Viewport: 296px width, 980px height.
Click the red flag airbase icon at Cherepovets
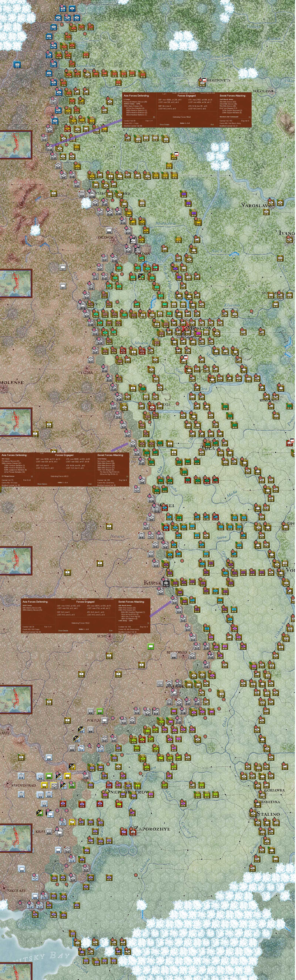pyautogui.click(x=205, y=80)
